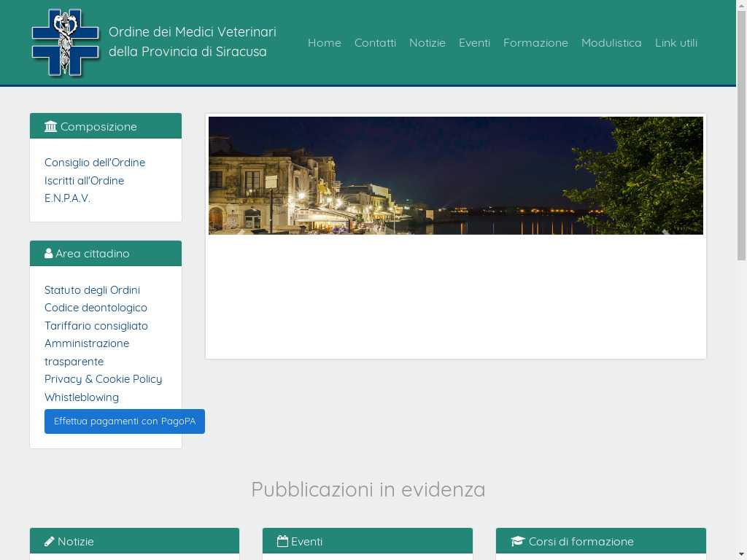
Task: Click the Pubblicazioni in evidenza heading
Action: tap(368, 489)
